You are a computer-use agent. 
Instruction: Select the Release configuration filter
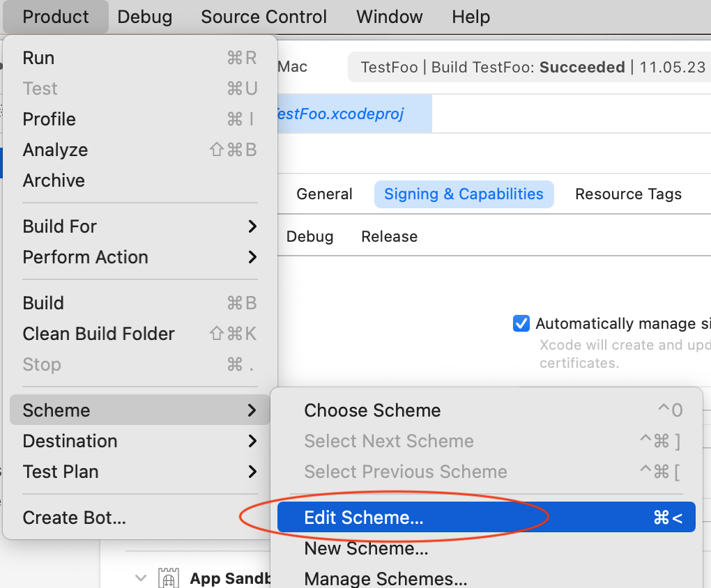tap(389, 237)
